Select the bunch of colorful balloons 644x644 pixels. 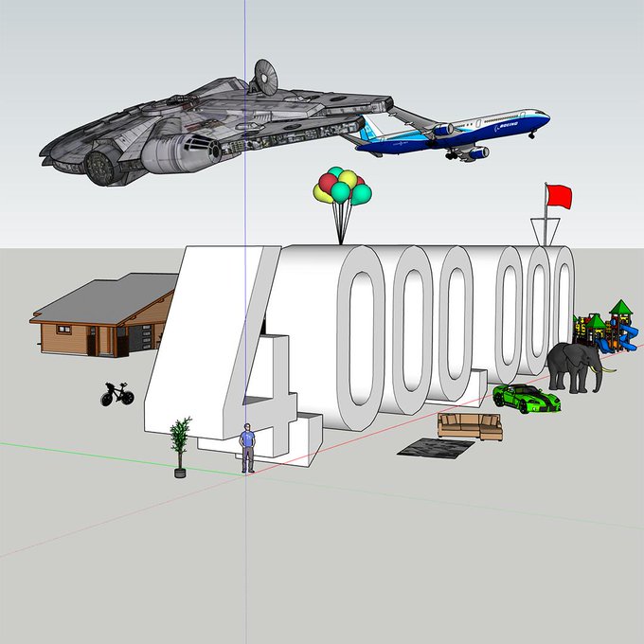point(342,205)
